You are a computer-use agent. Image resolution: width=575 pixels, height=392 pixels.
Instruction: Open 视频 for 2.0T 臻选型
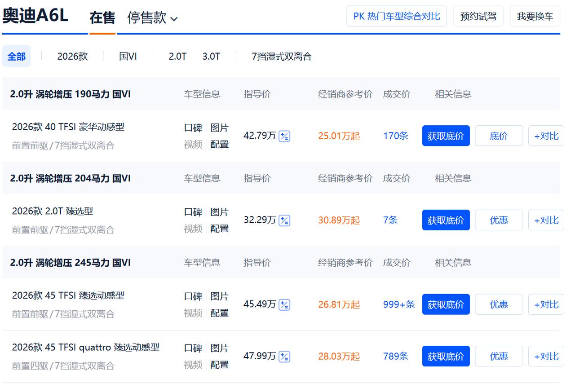(x=193, y=229)
